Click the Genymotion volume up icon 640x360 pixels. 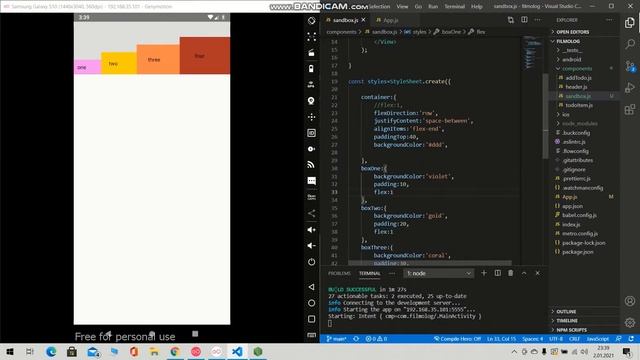tap(311, 230)
